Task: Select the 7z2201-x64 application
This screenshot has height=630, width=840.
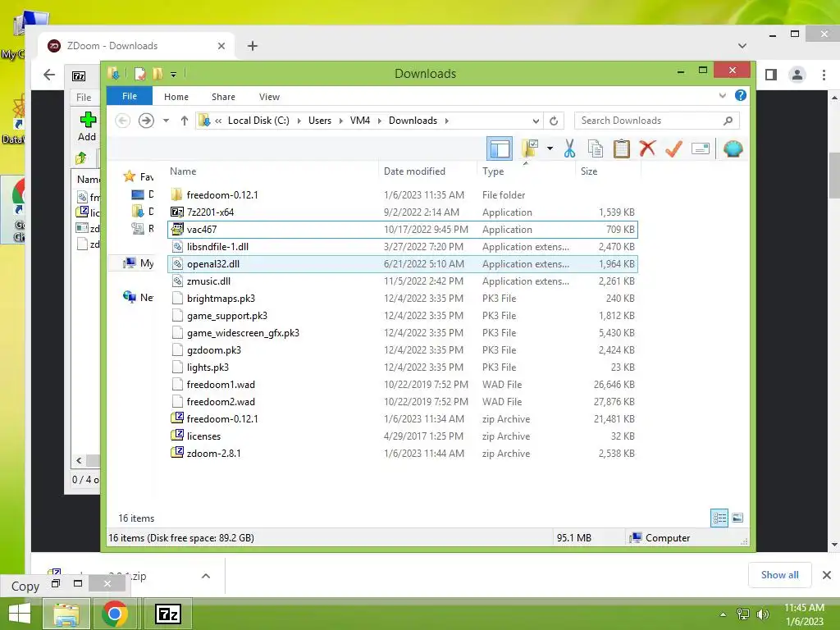Action: point(402,212)
